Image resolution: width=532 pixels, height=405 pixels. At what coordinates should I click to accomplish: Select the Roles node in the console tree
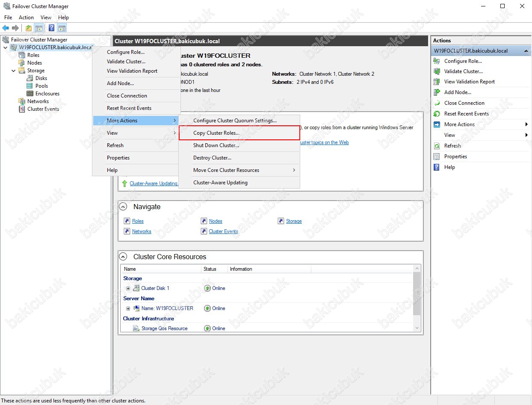click(x=33, y=55)
